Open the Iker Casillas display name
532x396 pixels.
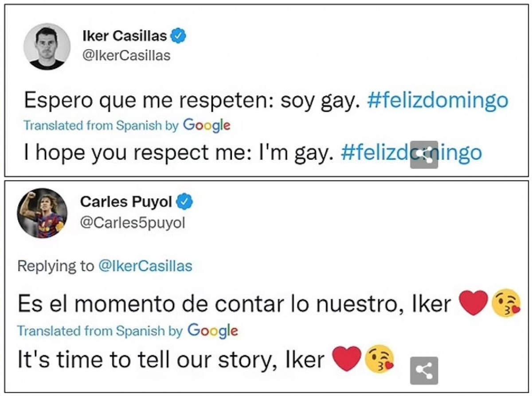[x=125, y=36]
